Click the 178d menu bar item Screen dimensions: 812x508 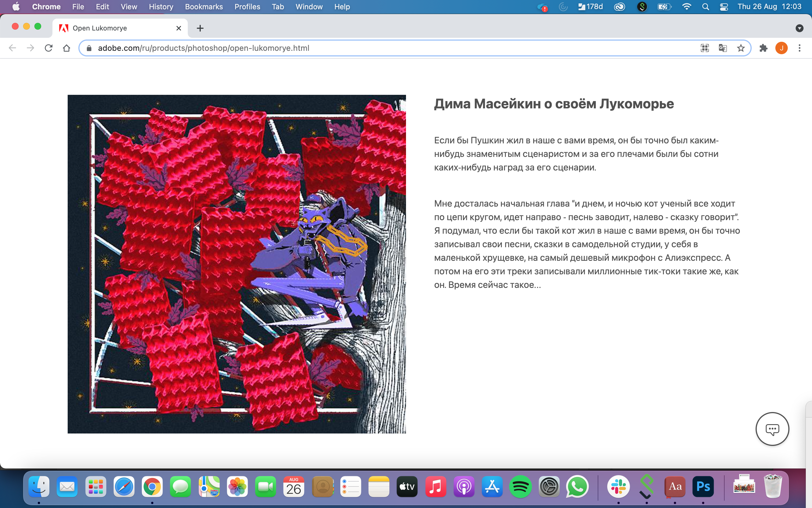[x=590, y=7]
